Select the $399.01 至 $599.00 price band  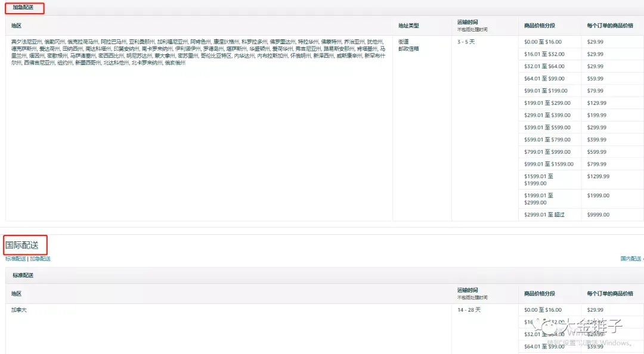coord(547,128)
